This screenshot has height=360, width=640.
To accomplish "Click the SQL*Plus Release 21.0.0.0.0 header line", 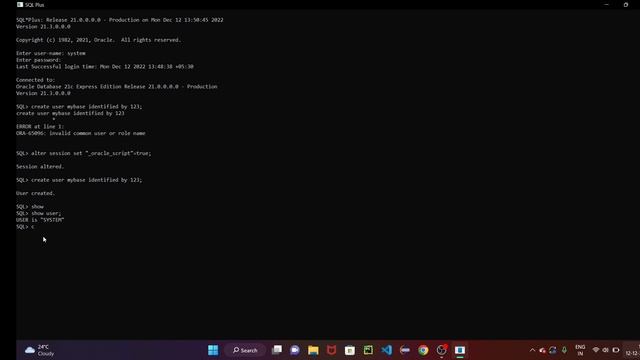I will [120, 20].
